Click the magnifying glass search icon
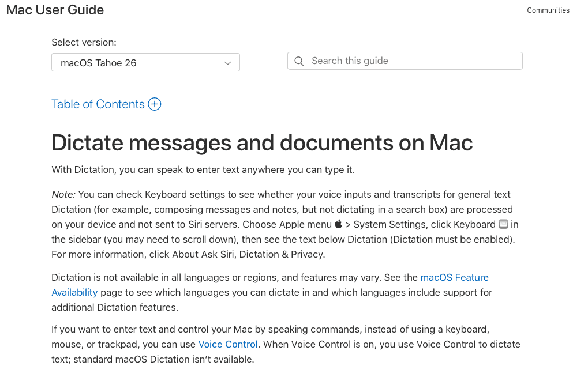The image size is (588, 381). [x=299, y=61]
